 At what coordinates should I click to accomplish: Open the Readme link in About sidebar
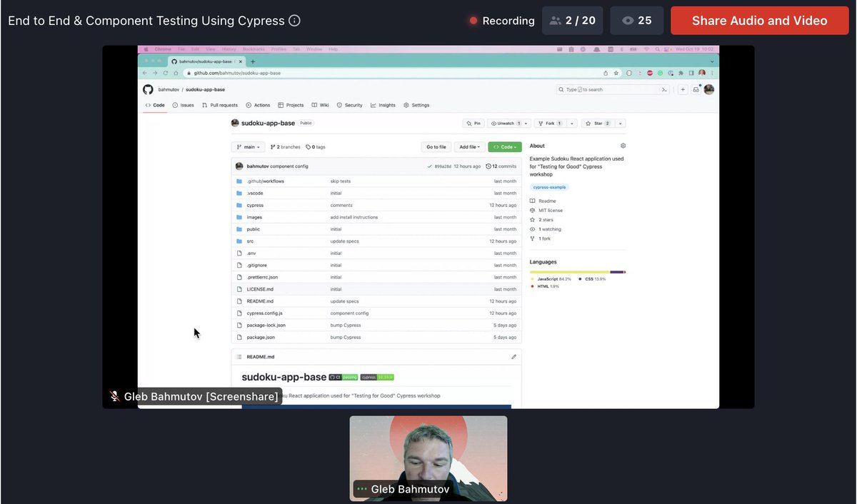pos(543,201)
